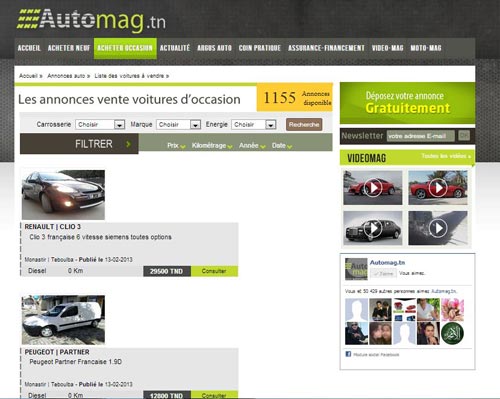Sort listings by Prix
This screenshot has height=399, width=500.
(x=176, y=146)
